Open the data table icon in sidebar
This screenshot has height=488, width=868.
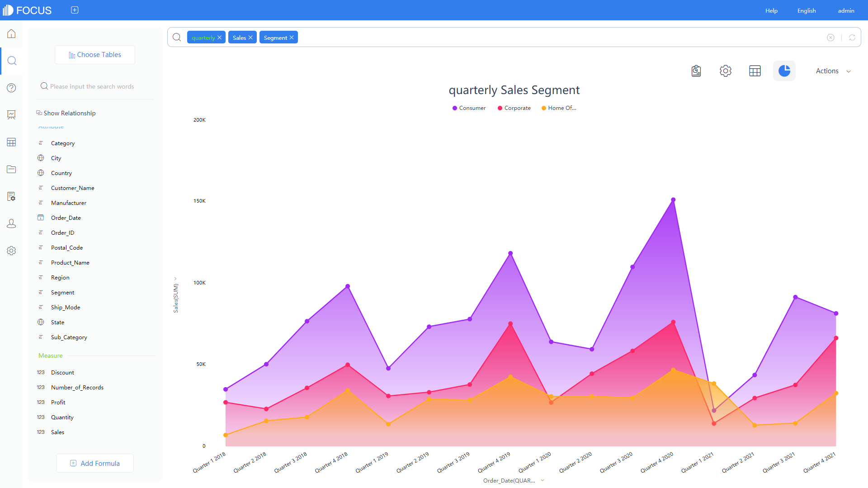click(11, 142)
